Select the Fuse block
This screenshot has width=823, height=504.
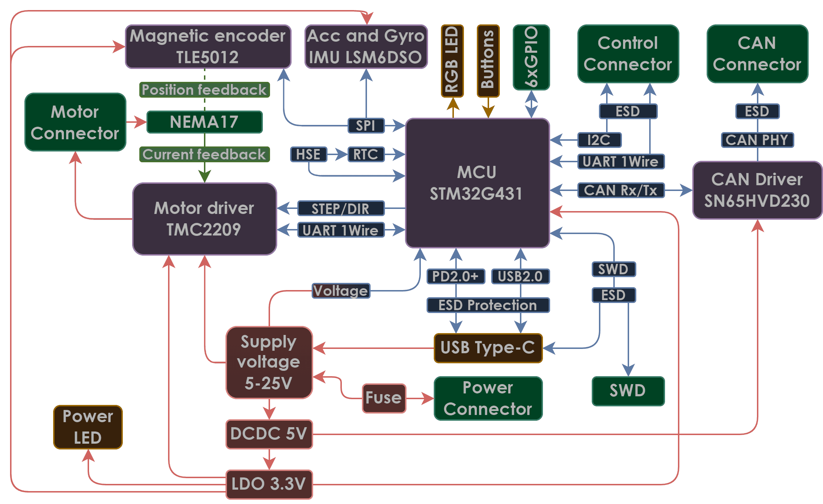click(384, 398)
